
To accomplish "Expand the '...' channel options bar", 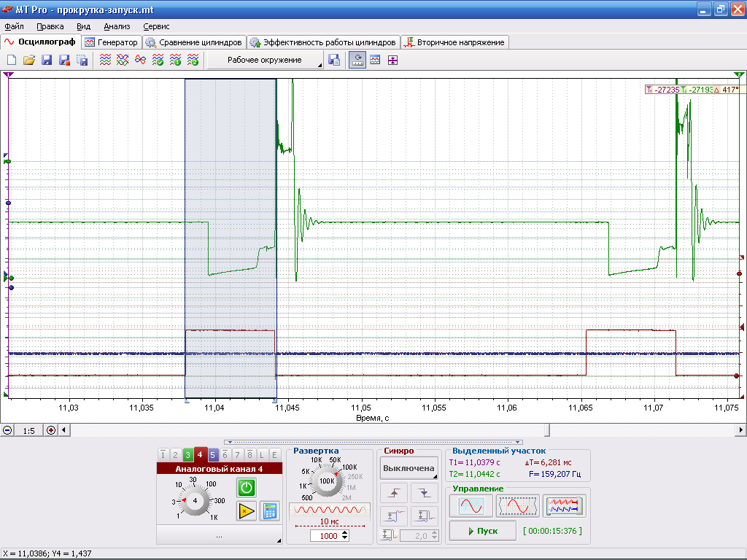I will pyautogui.click(x=219, y=534).
